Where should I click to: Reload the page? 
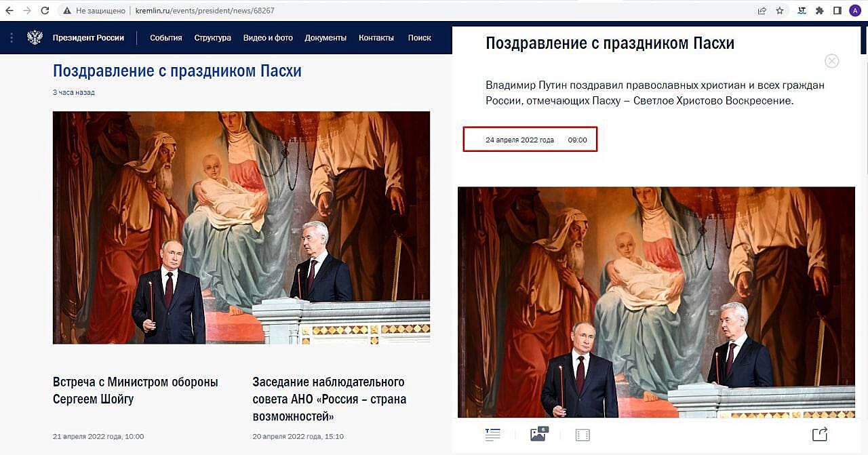coord(45,11)
